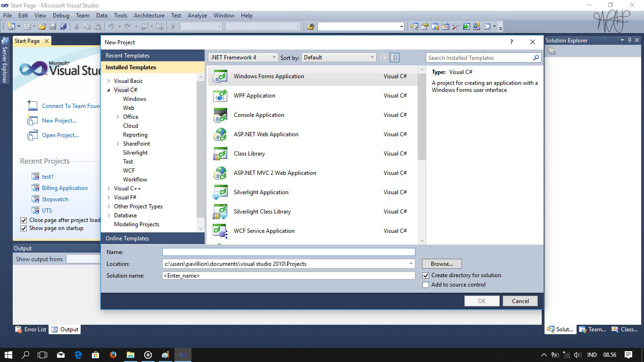The height and width of the screenshot is (362, 644).
Task: Expand the Visual Basic tree node
Action: [109, 81]
